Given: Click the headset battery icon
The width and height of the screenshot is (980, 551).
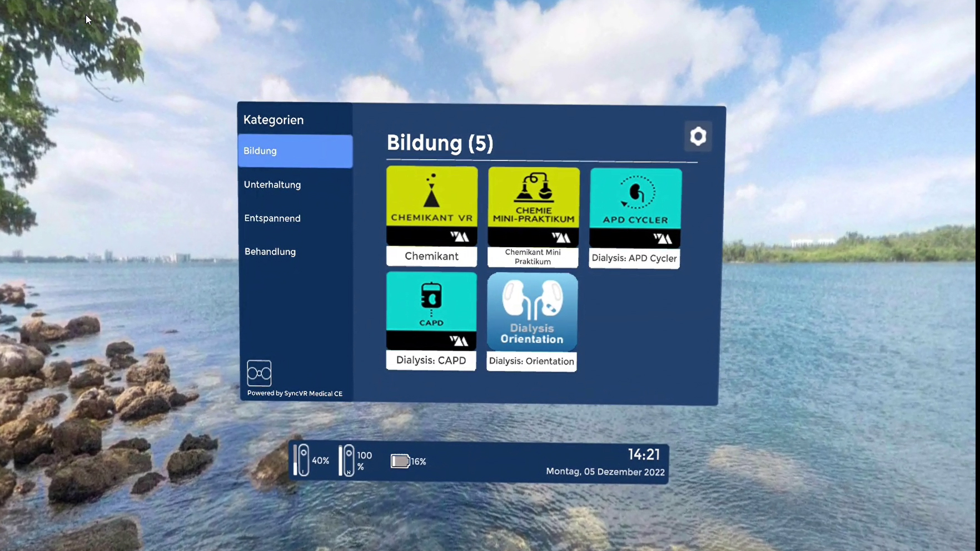Looking at the screenshot, I should point(400,461).
